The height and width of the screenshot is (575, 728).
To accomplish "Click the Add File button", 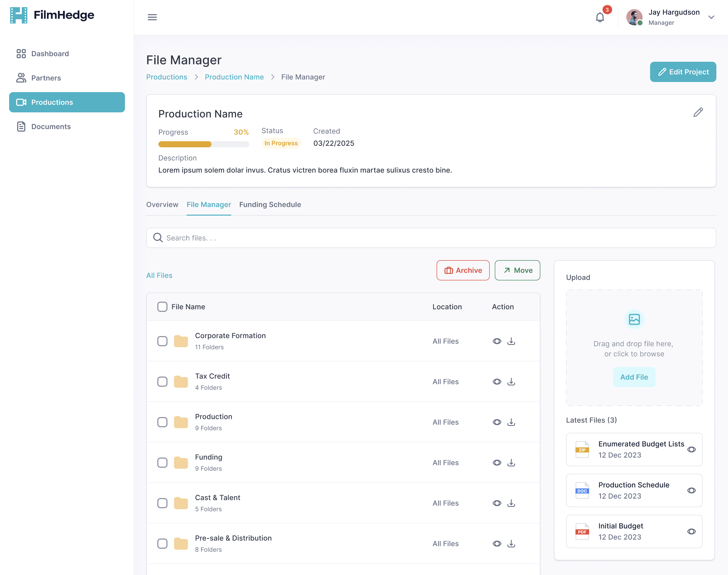I will 634,377.
